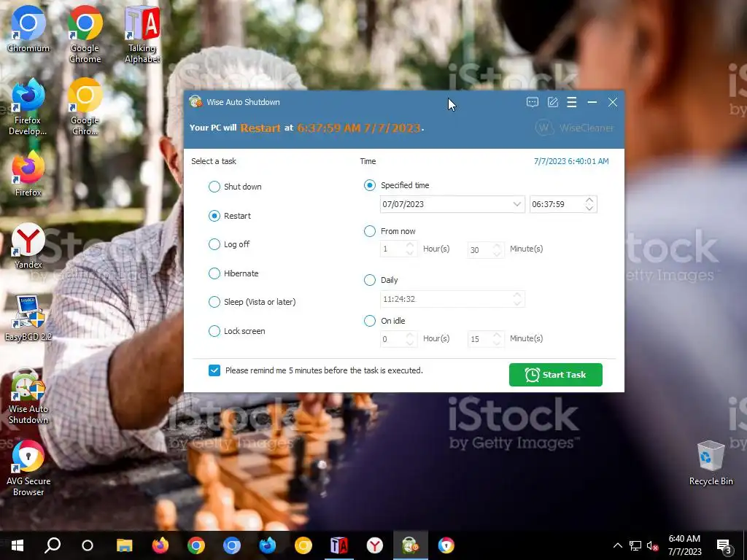Open the notification center icon
The height and width of the screenshot is (560, 747).
coord(724,545)
